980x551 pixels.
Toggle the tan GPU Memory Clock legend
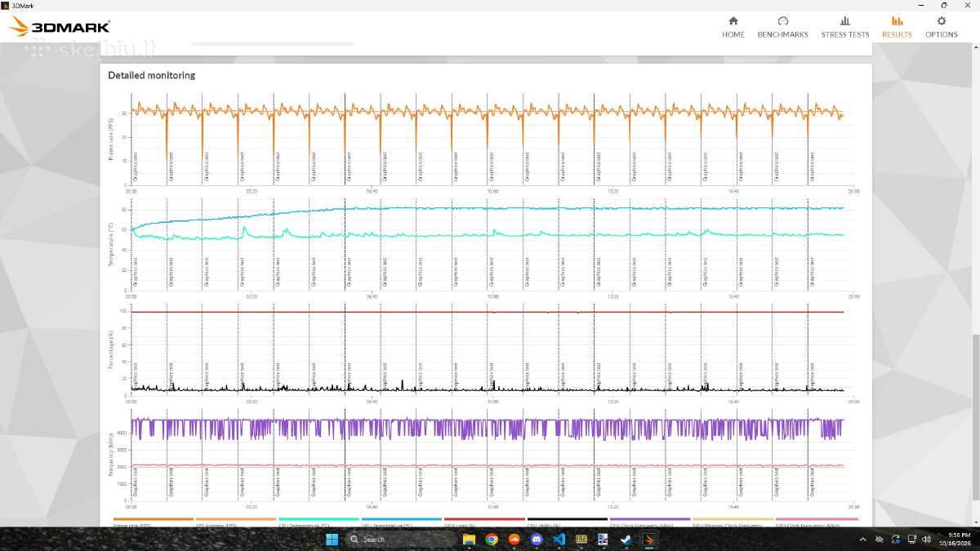733,522
